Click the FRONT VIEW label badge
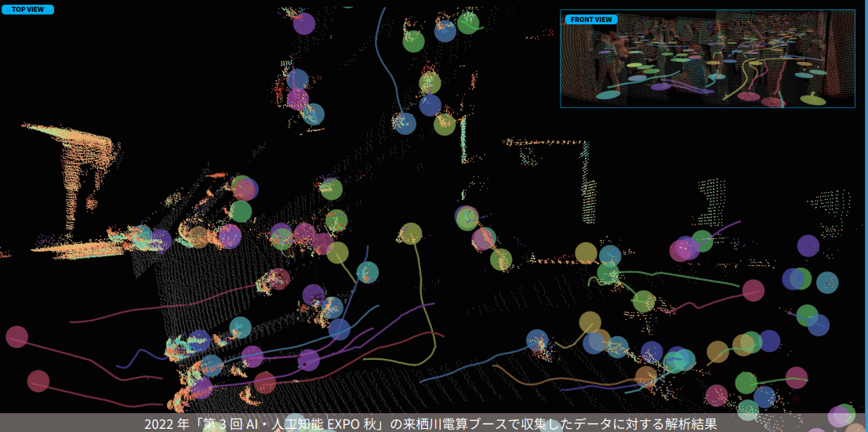Image resolution: width=868 pixels, height=432 pixels. (x=591, y=20)
